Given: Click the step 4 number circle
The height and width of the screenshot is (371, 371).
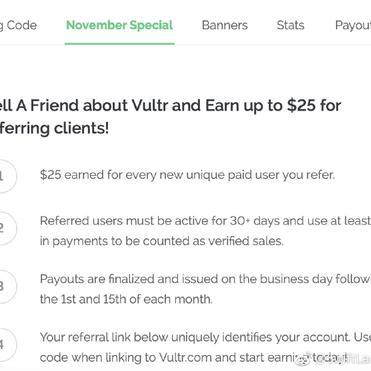Looking at the screenshot, I should [x=5, y=345].
